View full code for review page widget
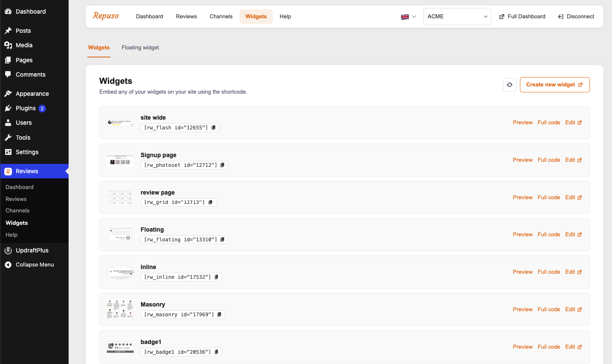This screenshot has width=612, height=364. point(549,198)
